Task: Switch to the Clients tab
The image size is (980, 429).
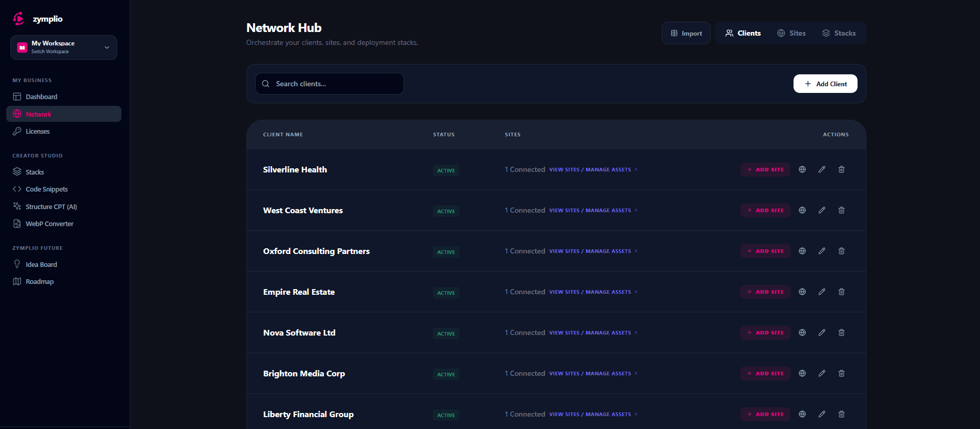Action: [x=743, y=33]
